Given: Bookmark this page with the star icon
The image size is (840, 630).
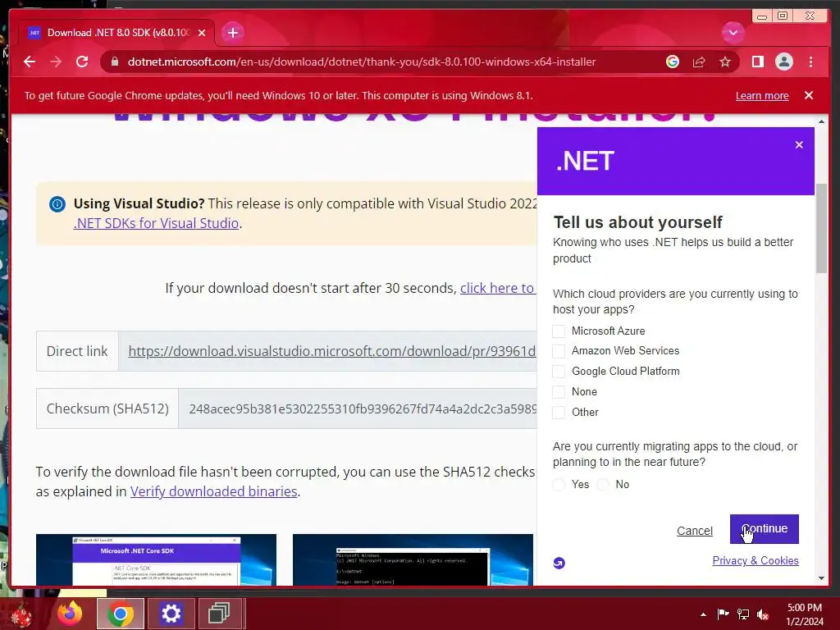Looking at the screenshot, I should [725, 62].
